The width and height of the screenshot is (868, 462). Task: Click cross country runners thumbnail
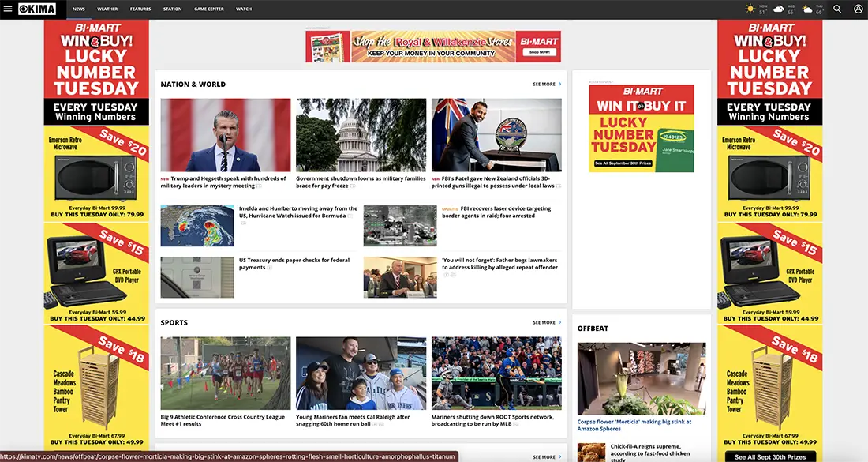(226, 374)
